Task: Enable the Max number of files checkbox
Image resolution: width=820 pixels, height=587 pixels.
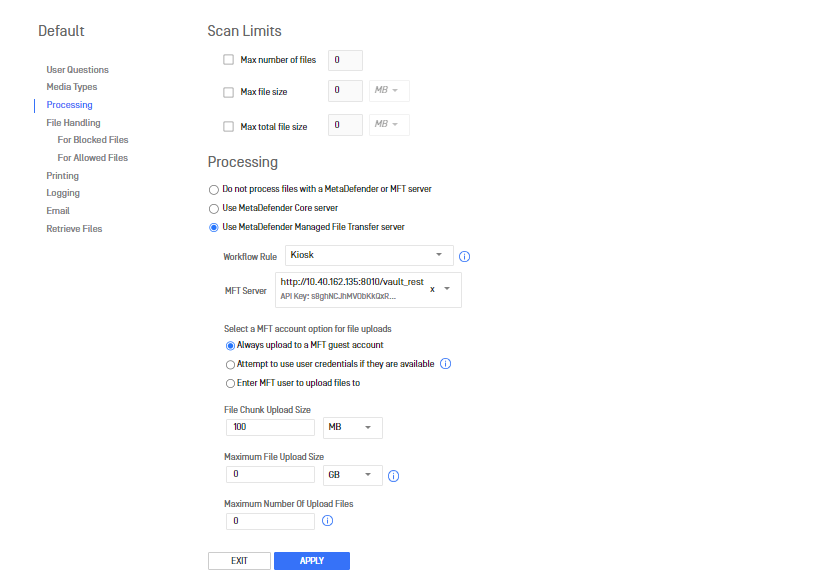Action: pos(229,60)
